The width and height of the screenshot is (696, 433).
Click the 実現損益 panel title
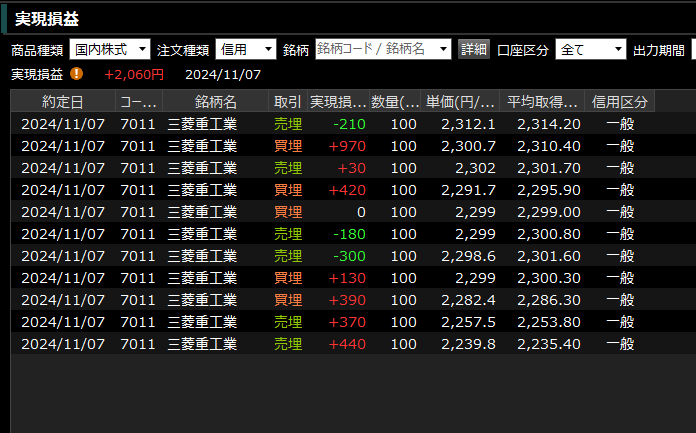click(x=47, y=19)
